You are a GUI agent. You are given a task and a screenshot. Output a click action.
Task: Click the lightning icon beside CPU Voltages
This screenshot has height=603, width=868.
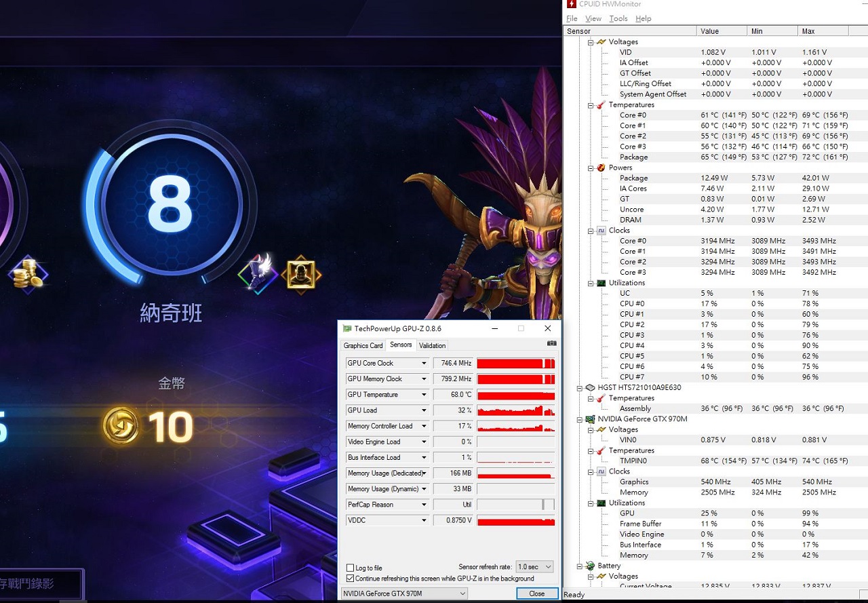click(601, 42)
